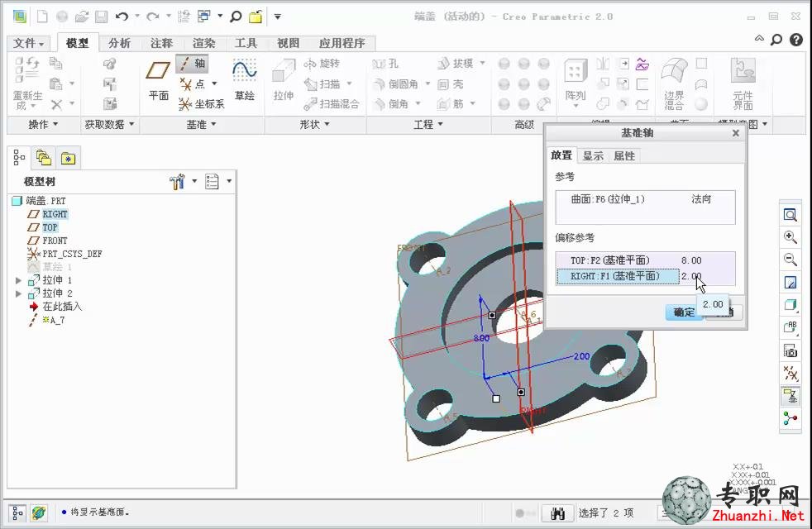This screenshot has height=529, width=812.
Task: Toggle the model tree panel from status bar
Action: (x=17, y=513)
